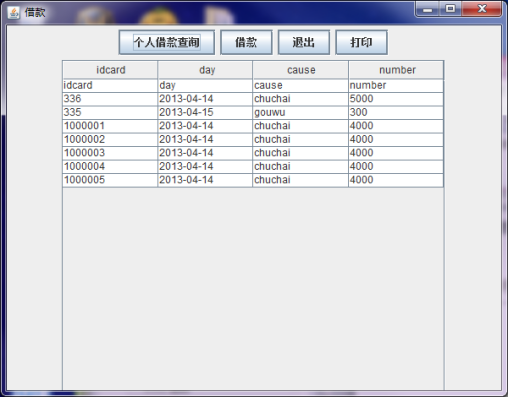Exit using the 退出 button
Image resolution: width=508 pixels, height=398 pixels.
(304, 42)
